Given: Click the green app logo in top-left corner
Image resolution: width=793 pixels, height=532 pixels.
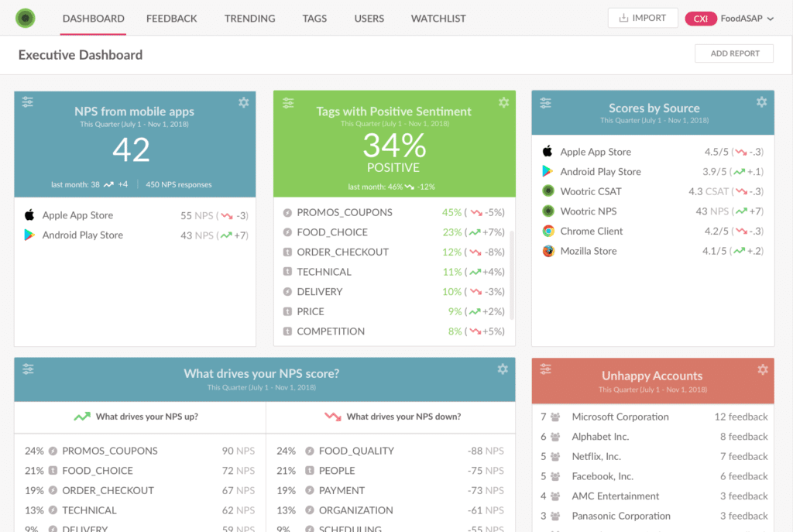Looking at the screenshot, I should (x=26, y=17).
